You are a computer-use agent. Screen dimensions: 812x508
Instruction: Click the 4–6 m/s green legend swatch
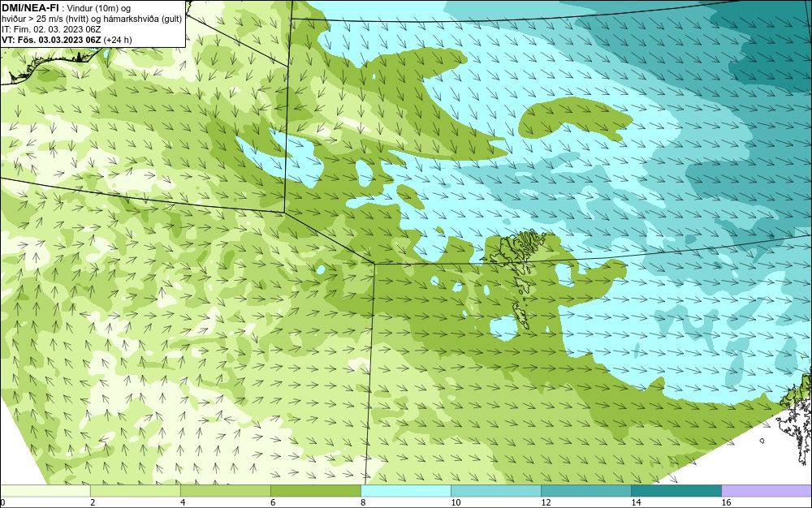click(225, 491)
